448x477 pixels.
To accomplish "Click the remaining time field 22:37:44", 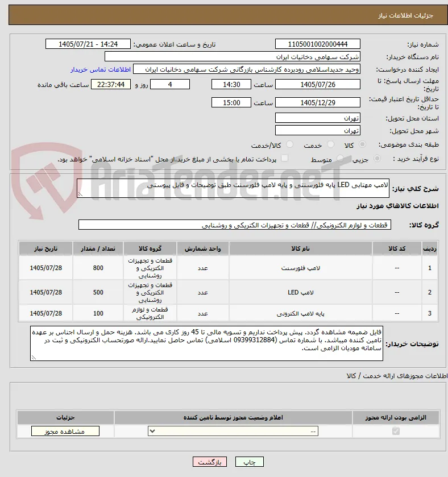I will point(111,84).
